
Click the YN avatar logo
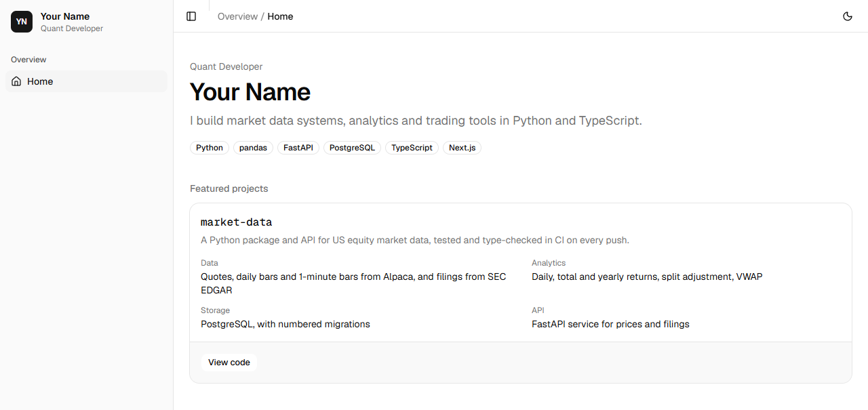(22, 22)
